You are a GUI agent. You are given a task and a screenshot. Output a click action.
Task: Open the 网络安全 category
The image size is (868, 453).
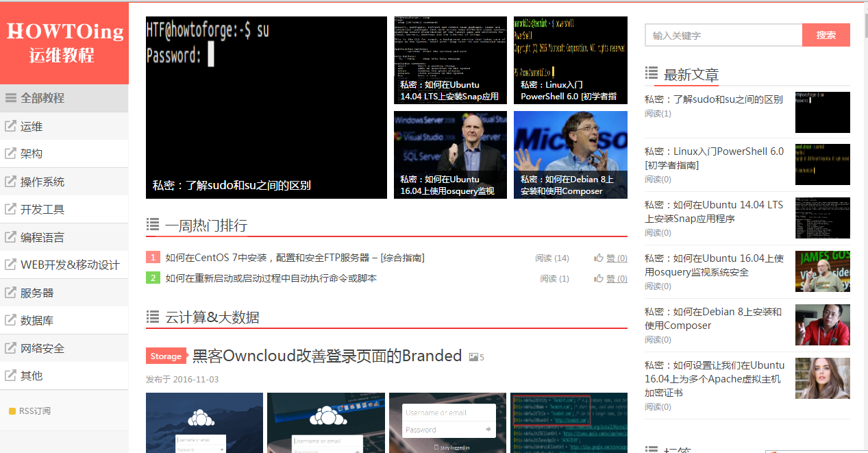point(42,348)
